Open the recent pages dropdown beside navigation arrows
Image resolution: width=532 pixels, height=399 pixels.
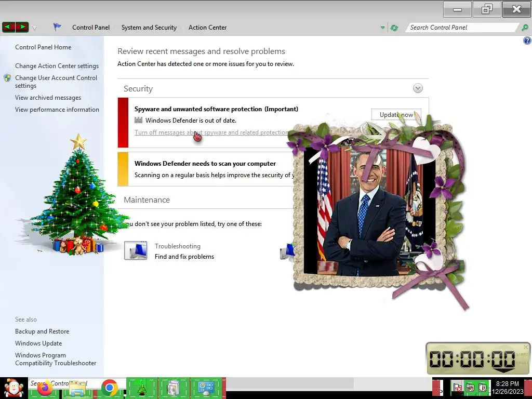[34, 28]
